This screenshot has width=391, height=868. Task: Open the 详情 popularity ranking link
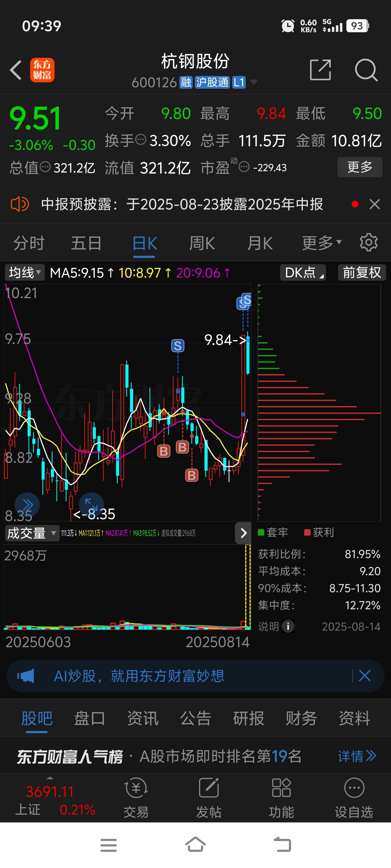357,756
